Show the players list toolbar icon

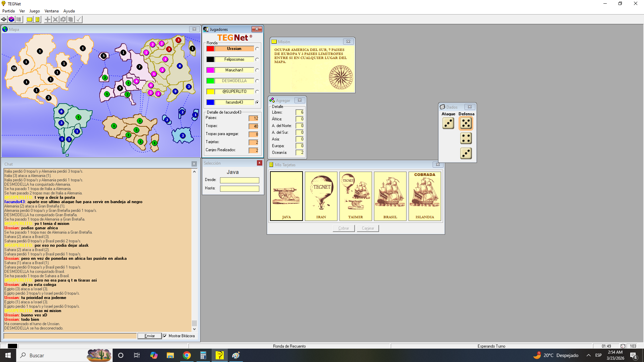(x=19, y=19)
